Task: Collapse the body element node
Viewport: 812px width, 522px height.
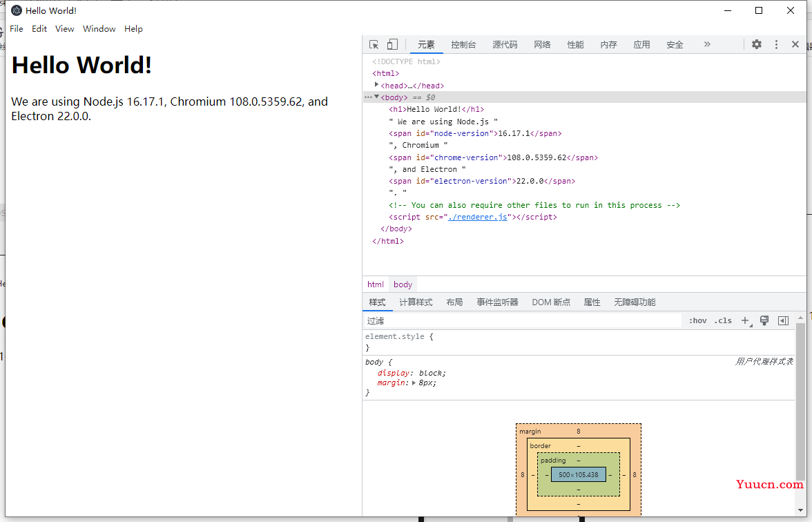Action: [376, 97]
